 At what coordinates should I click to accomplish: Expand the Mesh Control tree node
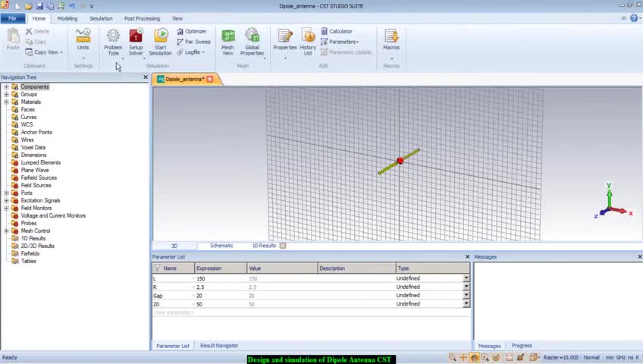pos(6,231)
